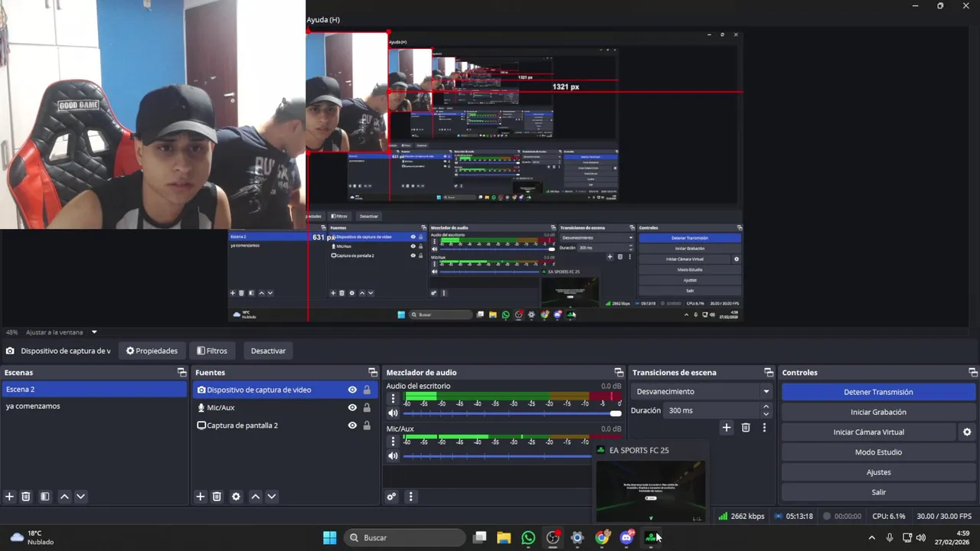Decrease transition duration with down arrow

766,414
